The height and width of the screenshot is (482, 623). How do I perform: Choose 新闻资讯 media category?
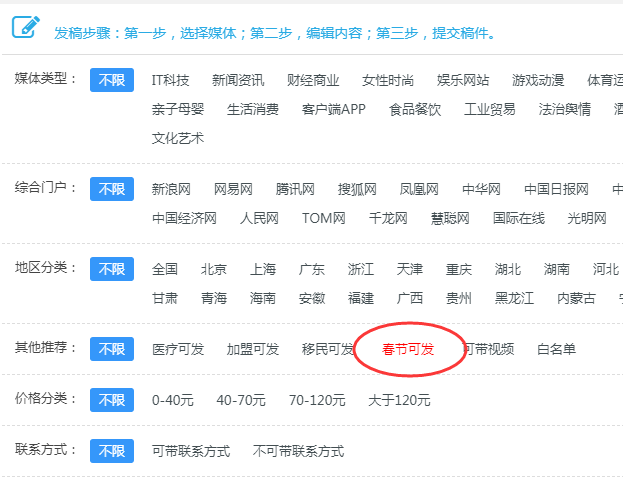238,80
